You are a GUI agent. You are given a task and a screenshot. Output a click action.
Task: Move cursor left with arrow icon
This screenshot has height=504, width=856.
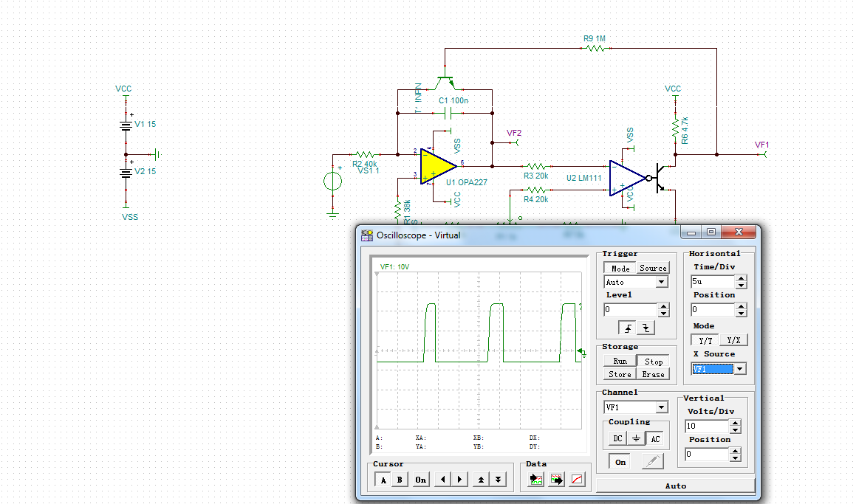click(x=442, y=480)
